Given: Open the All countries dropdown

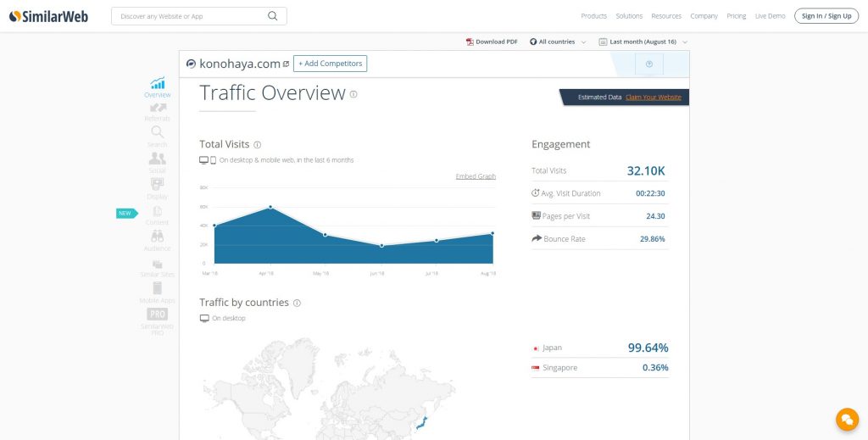Looking at the screenshot, I should click(558, 42).
